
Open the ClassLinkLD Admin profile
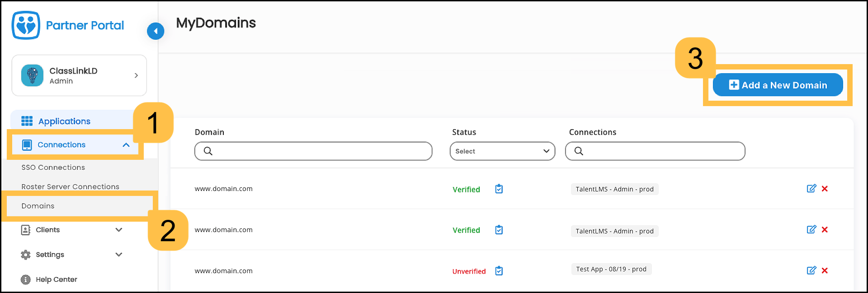coord(79,75)
